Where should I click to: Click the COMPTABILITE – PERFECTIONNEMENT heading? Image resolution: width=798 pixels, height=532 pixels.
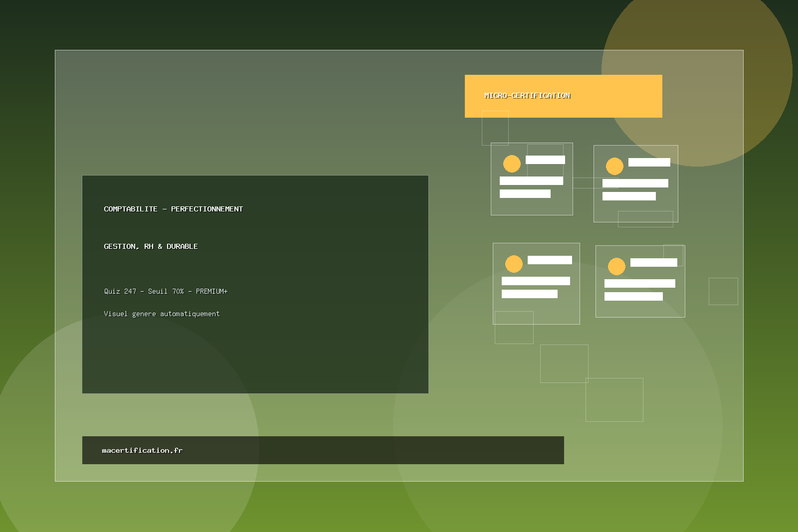[173, 209]
